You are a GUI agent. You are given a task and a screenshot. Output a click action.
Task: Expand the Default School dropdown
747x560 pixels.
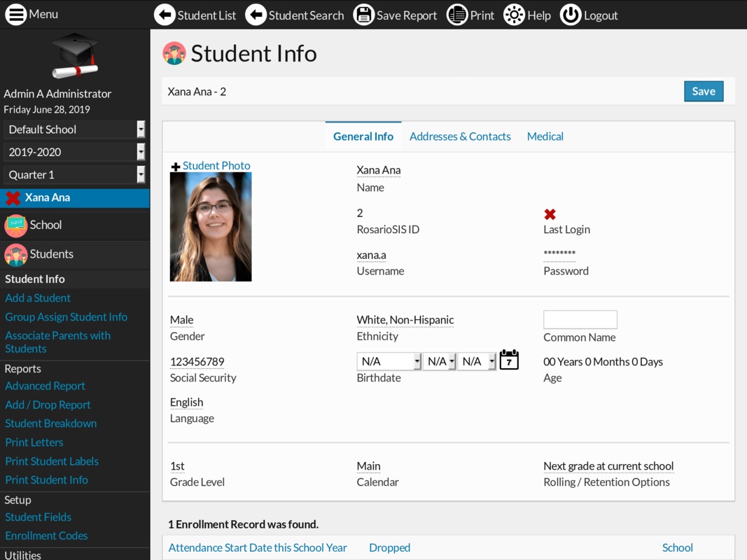click(x=74, y=129)
